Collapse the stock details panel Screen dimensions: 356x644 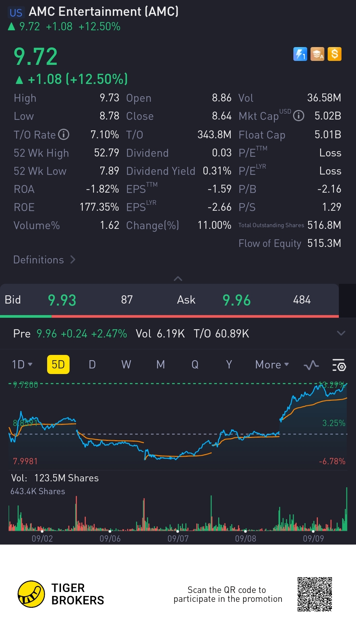tap(178, 279)
